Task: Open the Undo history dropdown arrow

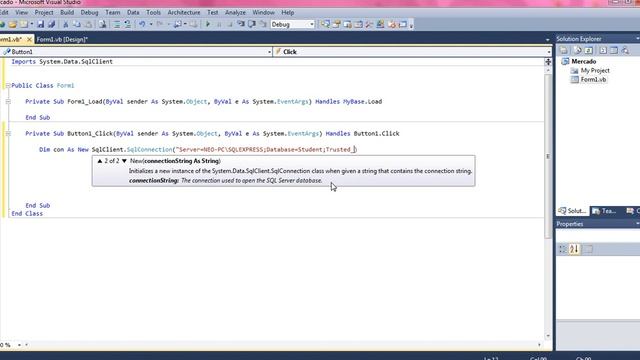Action: (151, 24)
